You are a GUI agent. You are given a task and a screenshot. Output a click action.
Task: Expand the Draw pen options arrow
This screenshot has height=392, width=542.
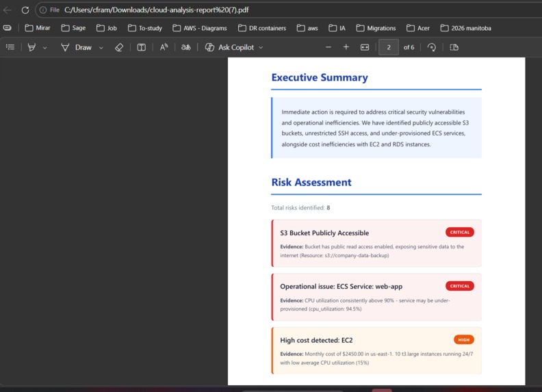(101, 48)
